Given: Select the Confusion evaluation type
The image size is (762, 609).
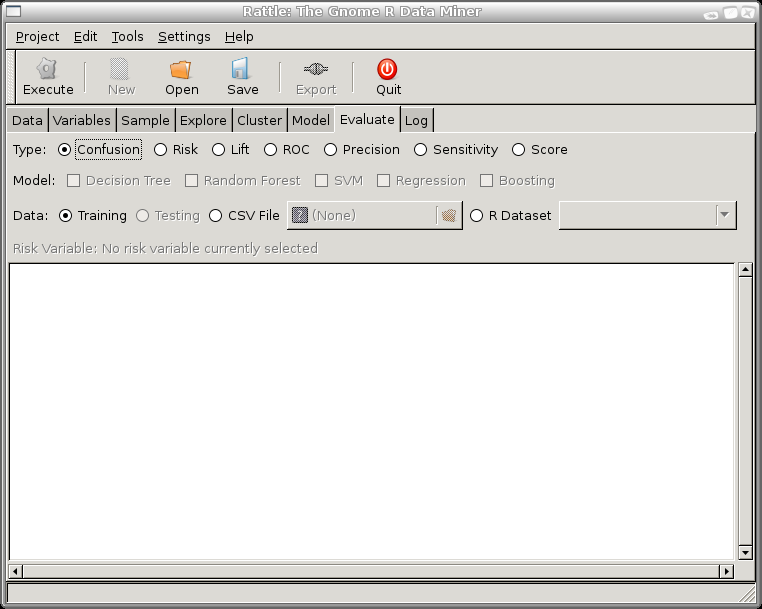Looking at the screenshot, I should (64, 149).
